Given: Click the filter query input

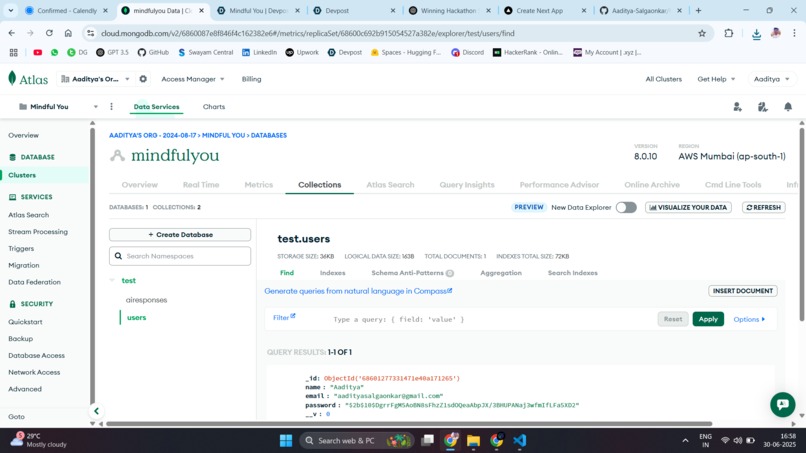Looking at the screenshot, I should point(491,319).
